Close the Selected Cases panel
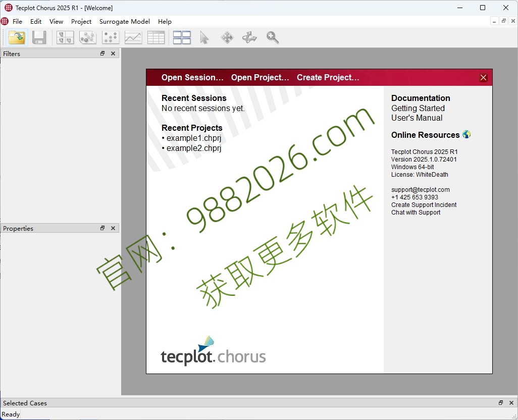Image resolution: width=518 pixels, height=420 pixels. pyautogui.click(x=511, y=403)
